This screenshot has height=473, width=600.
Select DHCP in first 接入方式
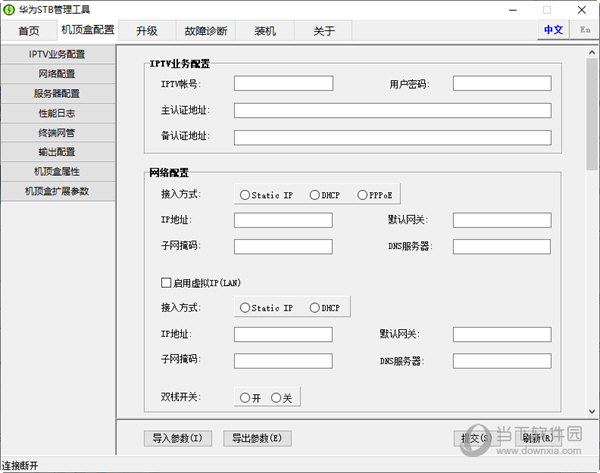pyautogui.click(x=324, y=195)
